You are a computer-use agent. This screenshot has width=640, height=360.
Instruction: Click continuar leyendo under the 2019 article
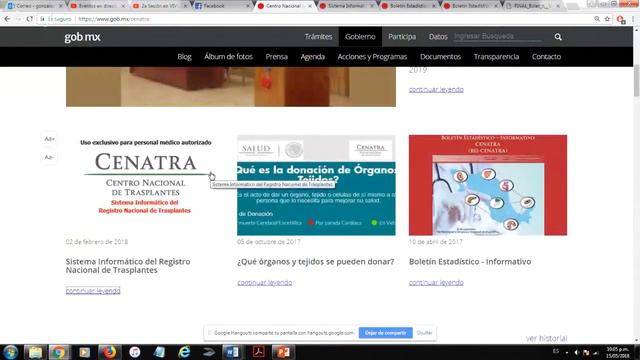tap(436, 89)
